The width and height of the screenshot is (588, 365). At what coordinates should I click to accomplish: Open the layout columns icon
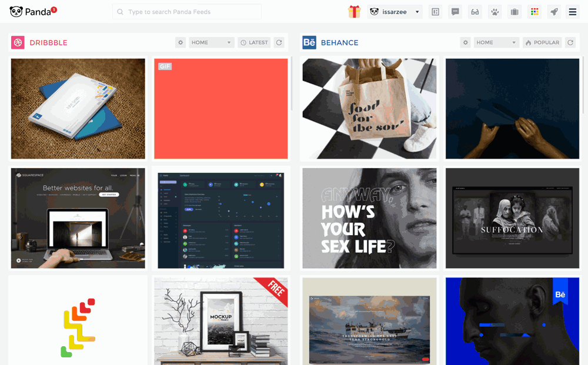435,12
